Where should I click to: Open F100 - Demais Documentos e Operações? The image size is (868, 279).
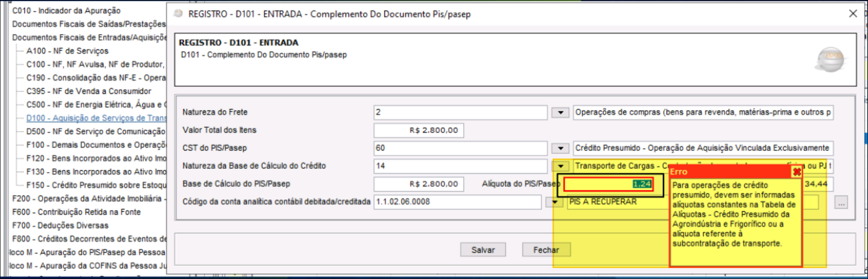coord(96,145)
